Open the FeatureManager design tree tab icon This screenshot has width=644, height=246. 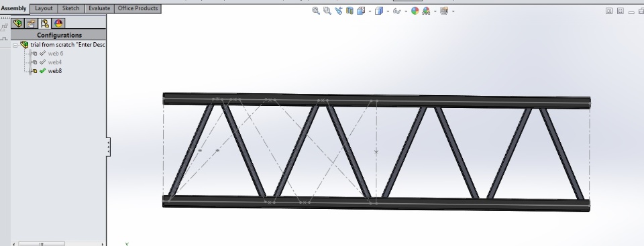pos(17,23)
